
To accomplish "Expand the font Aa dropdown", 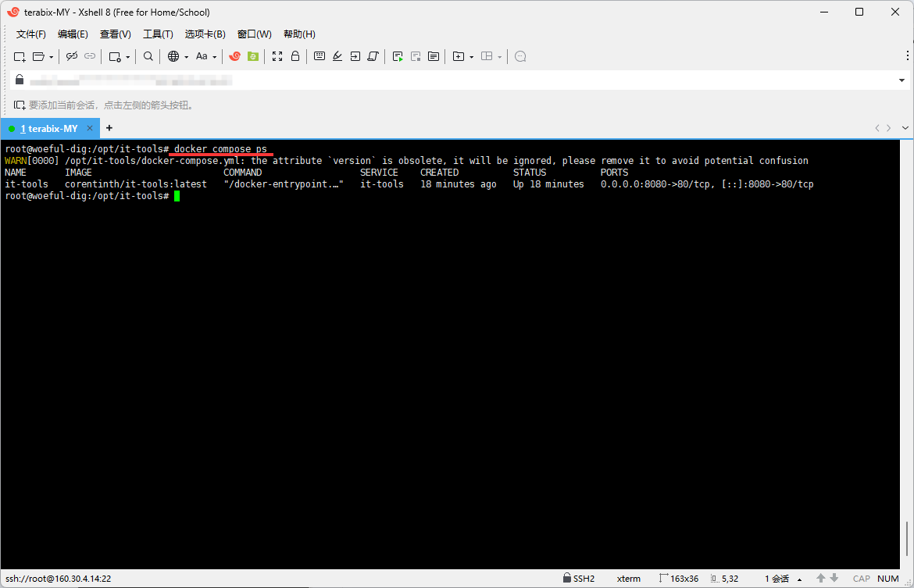I will click(x=215, y=57).
